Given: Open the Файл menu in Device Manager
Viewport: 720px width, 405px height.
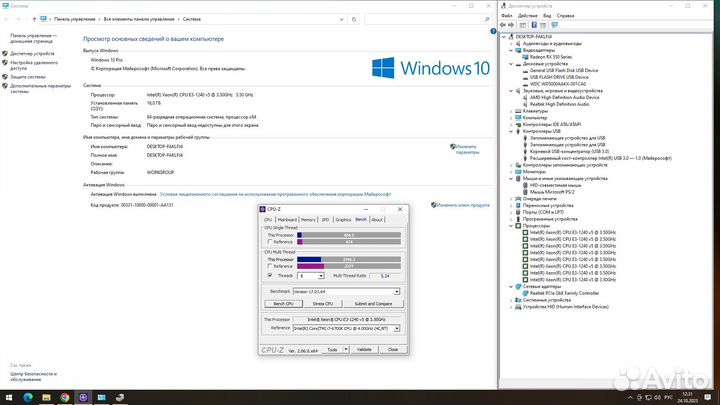Looking at the screenshot, I should (x=507, y=16).
